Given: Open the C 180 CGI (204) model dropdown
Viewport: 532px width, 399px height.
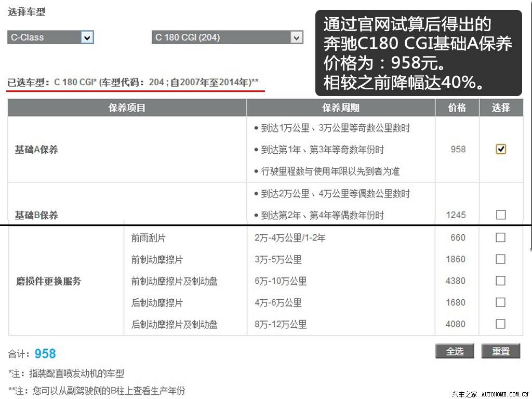Looking at the screenshot, I should tap(228, 37).
